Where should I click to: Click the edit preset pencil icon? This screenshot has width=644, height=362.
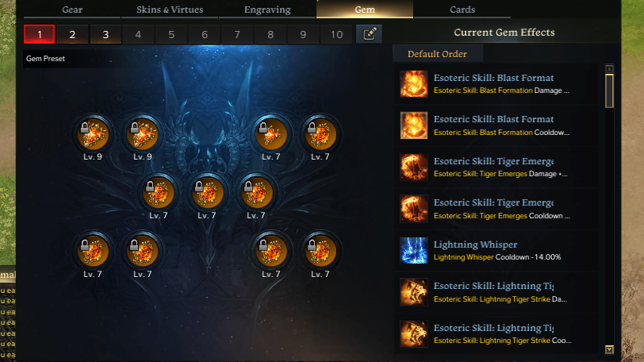(x=369, y=34)
